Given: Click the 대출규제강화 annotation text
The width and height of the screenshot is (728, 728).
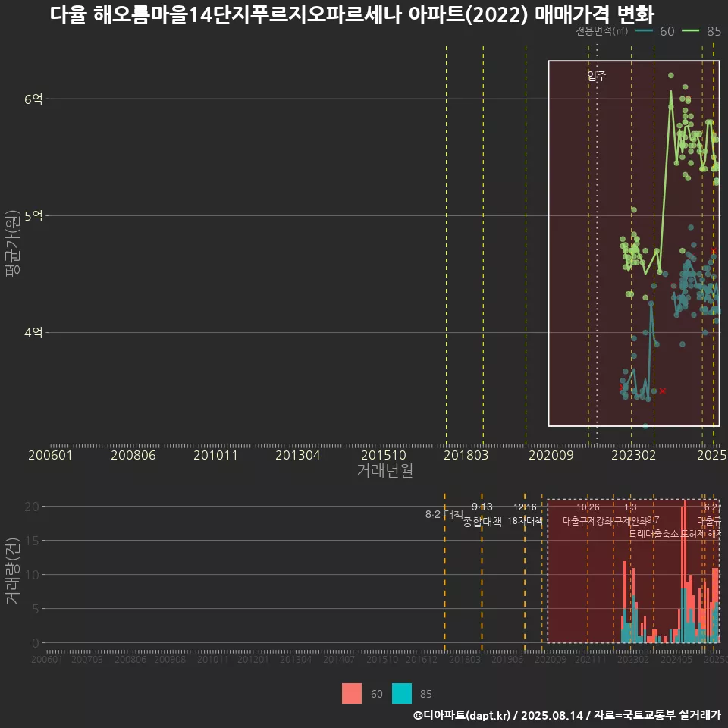Looking at the screenshot, I should tap(588, 521).
